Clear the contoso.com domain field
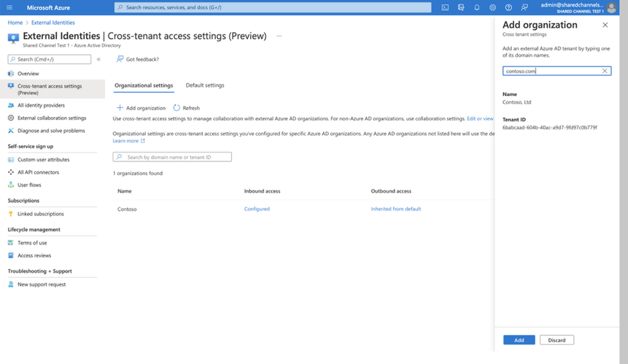This screenshot has width=628, height=364. coord(605,71)
